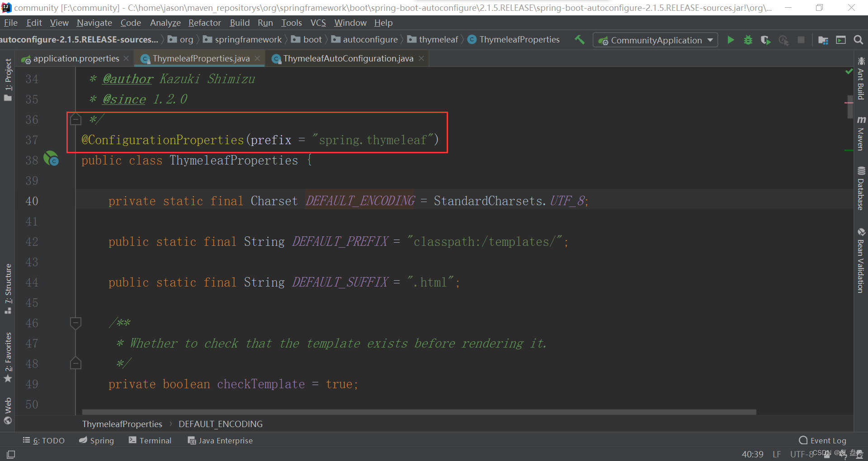This screenshot has height=461, width=868.
Task: Click the thymeleaf breadcrumb folder
Action: pyautogui.click(x=433, y=40)
